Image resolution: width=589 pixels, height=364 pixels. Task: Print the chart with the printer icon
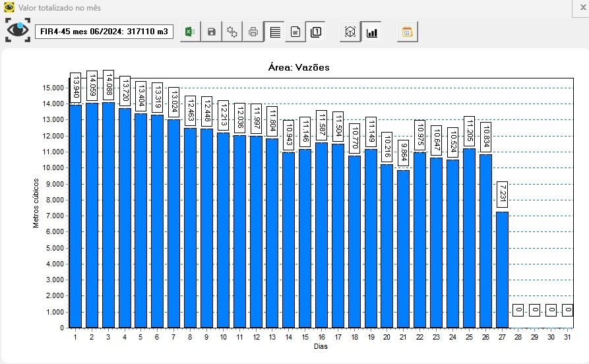[253, 32]
